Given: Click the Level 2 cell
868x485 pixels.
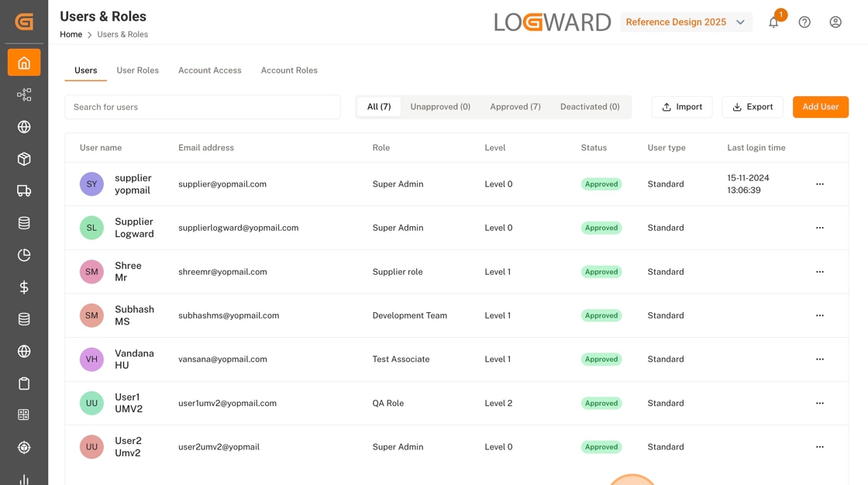Looking at the screenshot, I should point(498,403).
